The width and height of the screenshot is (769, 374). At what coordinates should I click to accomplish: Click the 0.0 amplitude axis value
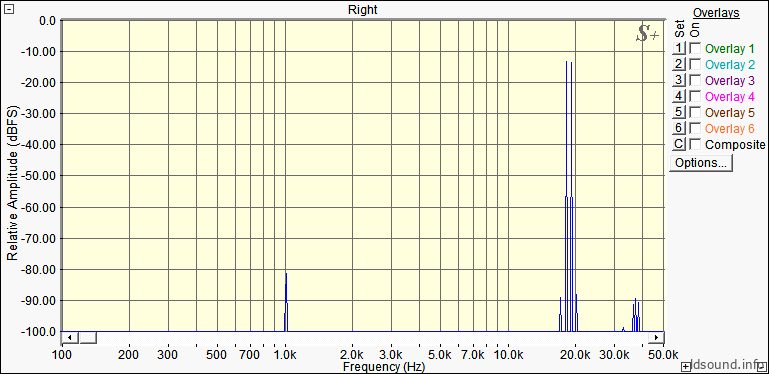click(x=48, y=21)
